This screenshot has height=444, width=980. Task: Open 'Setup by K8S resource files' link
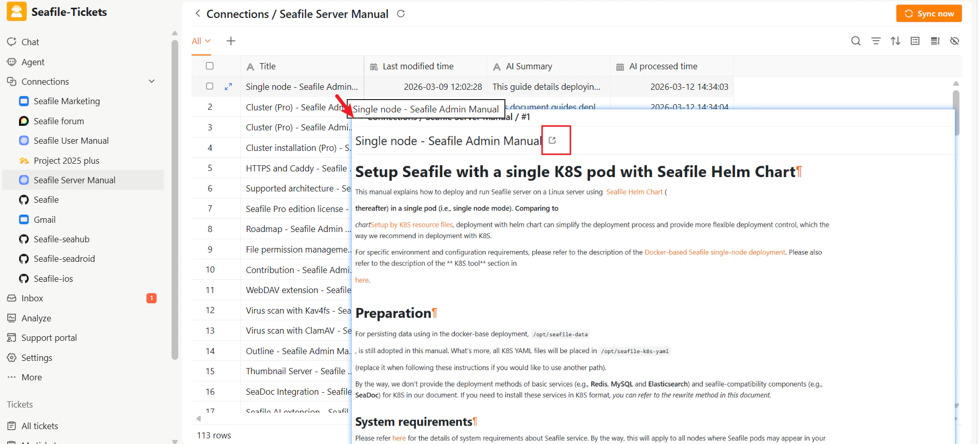coord(411,225)
